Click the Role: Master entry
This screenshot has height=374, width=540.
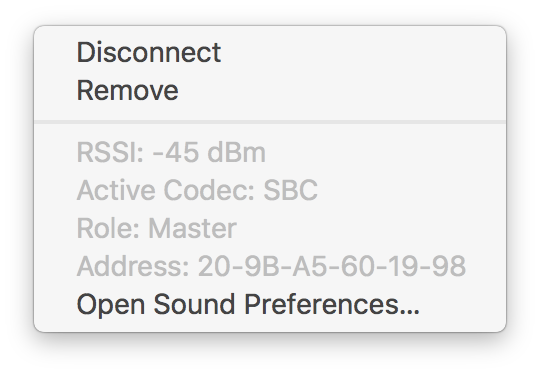click(270, 228)
